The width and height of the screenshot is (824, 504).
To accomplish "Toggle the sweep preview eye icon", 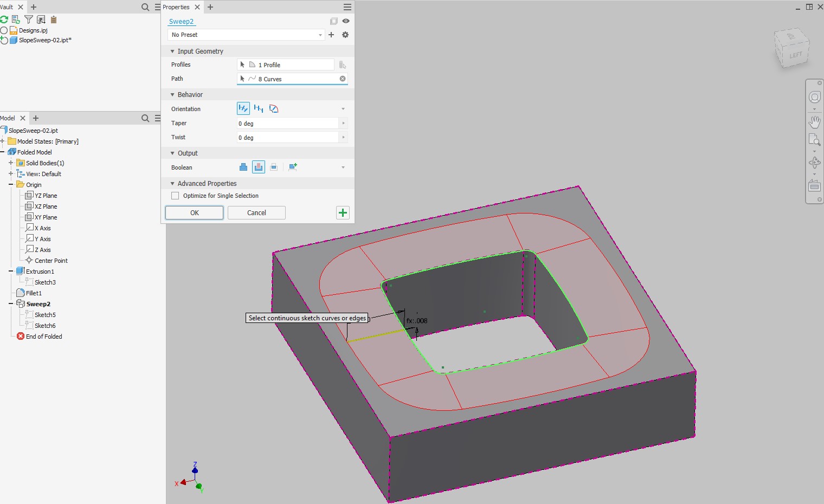I will (x=346, y=21).
